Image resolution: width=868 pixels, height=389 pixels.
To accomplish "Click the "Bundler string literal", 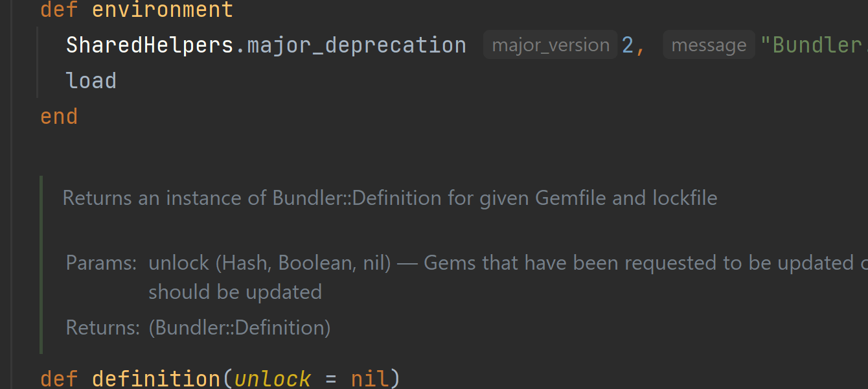I will point(813,45).
